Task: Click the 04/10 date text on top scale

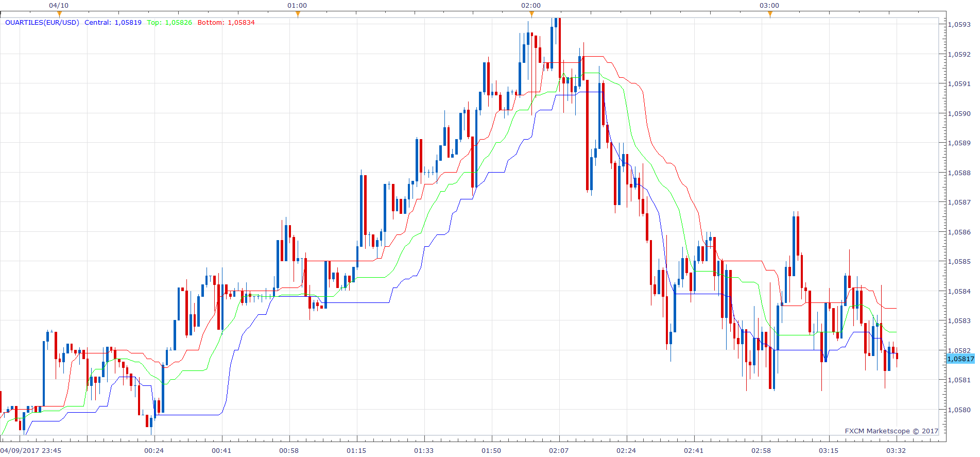Action: pos(59,5)
